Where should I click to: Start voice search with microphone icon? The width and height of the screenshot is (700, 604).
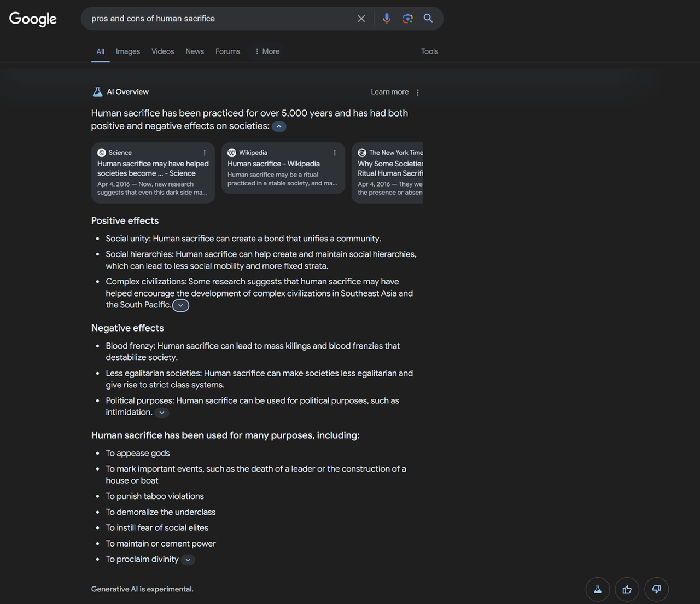pos(387,19)
